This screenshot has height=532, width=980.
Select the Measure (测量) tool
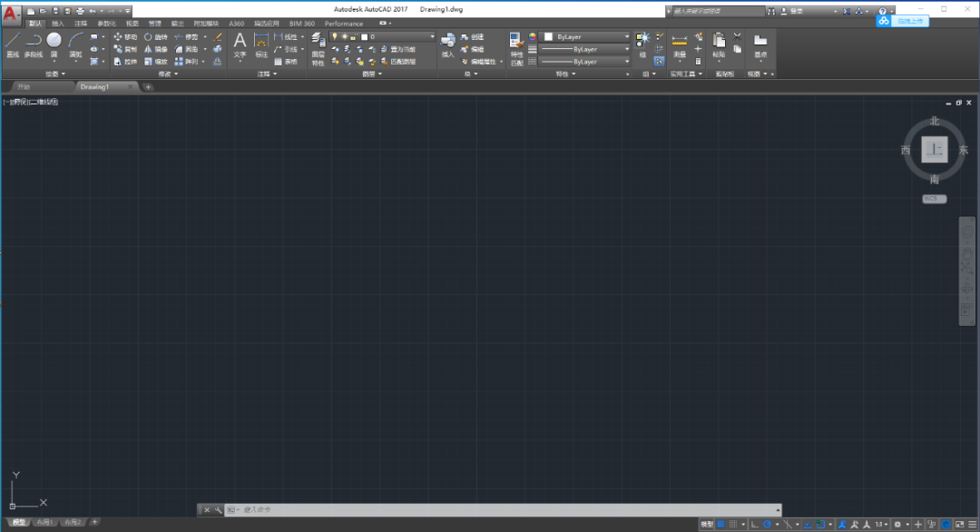point(680,45)
